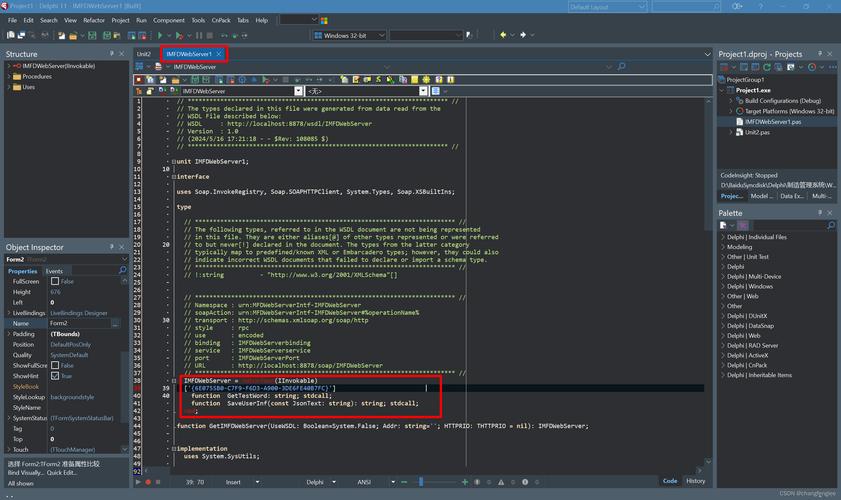Open the Insert mode dropdown in status bar
This screenshot has width=841, height=500.
pos(257,482)
